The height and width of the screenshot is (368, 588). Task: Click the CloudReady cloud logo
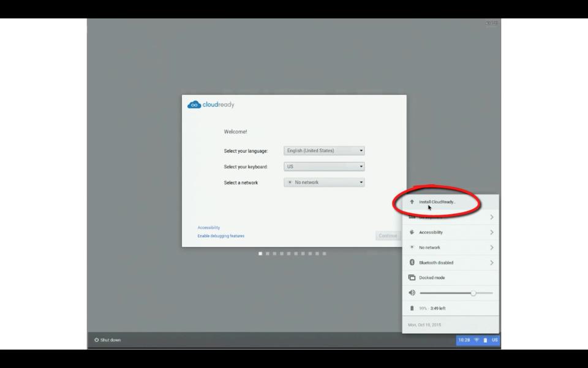point(194,105)
